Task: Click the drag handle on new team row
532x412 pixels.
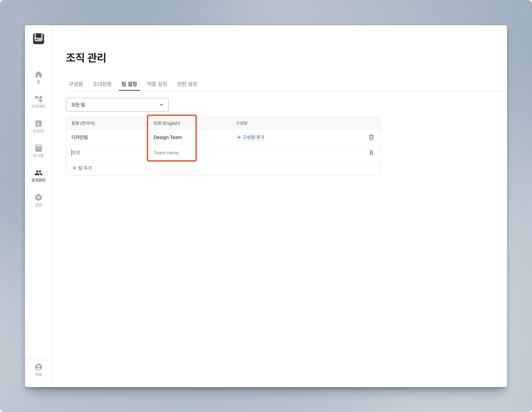Action: tap(371, 153)
